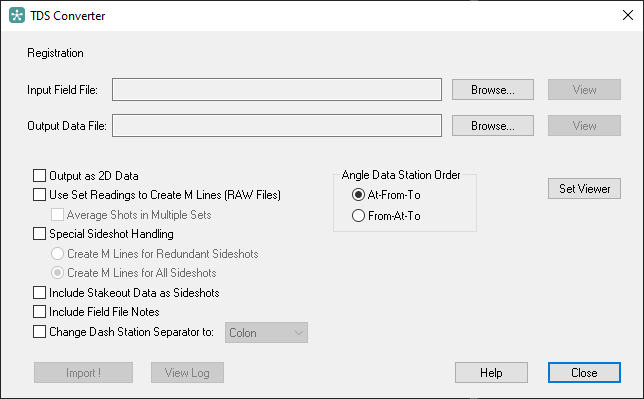
Task: Click the Close button at bottom
Action: [x=584, y=373]
